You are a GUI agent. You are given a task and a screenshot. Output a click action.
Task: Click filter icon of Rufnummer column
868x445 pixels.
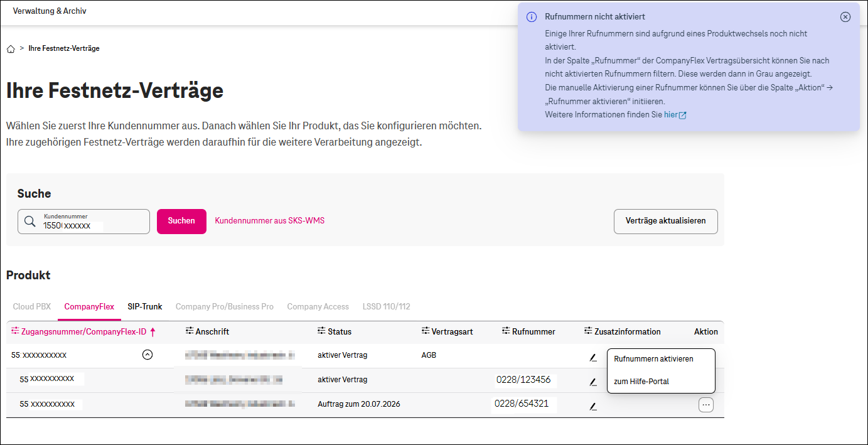[x=506, y=331]
